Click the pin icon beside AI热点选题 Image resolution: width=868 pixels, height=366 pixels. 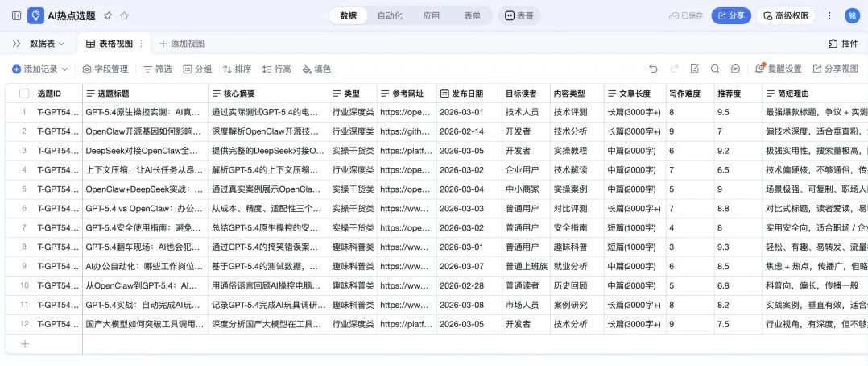click(x=108, y=15)
